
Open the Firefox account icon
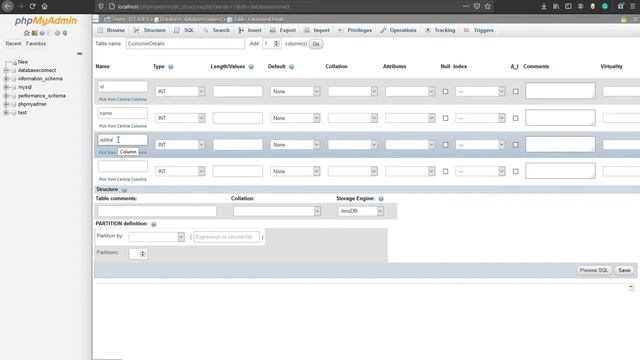(580, 6)
